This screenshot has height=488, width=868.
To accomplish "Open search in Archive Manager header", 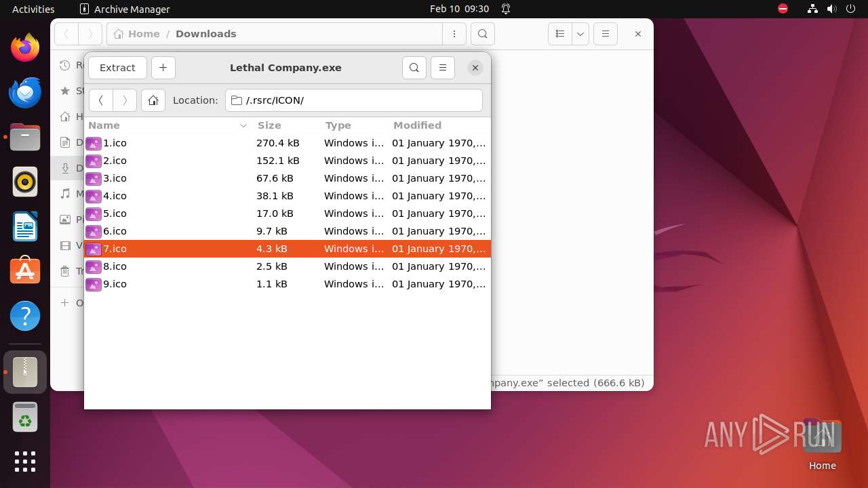I will (414, 68).
